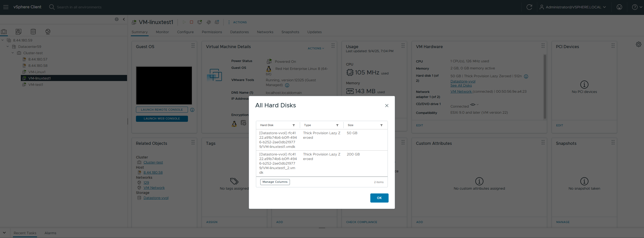Screen dimensions: 644x238
Task: Click the Power On play icon for VM-linuxtest1
Action: tap(184, 22)
